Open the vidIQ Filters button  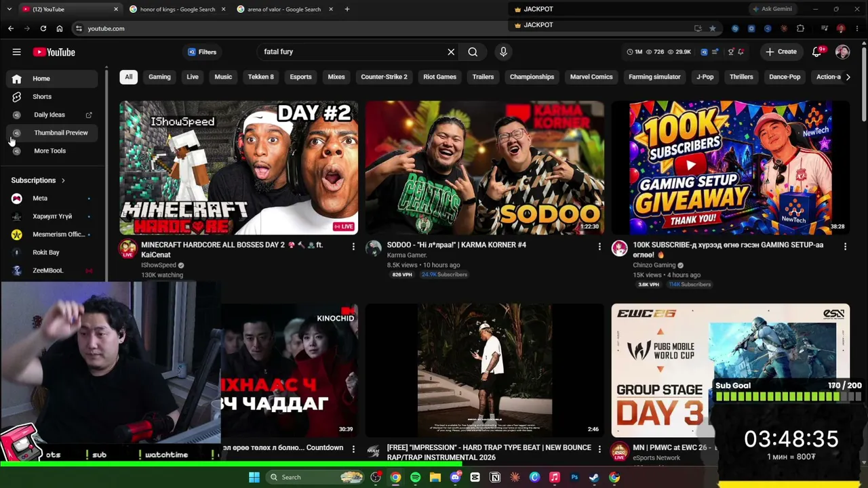pos(202,52)
